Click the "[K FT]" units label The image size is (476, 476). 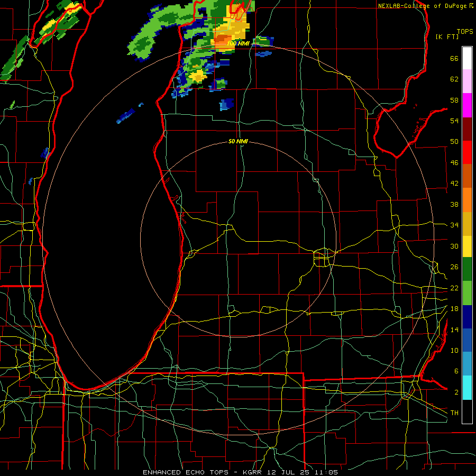pyautogui.click(x=447, y=36)
